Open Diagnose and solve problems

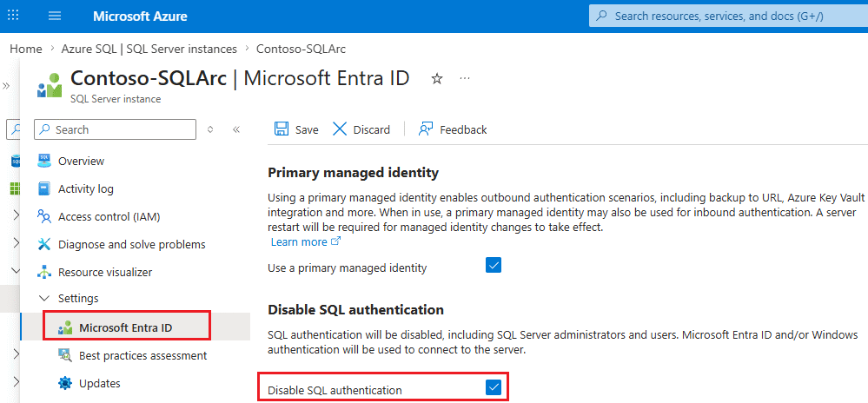pos(132,244)
